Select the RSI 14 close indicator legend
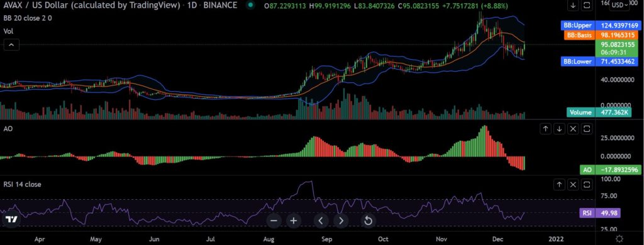Viewport: 644px width, 245px height. pyautogui.click(x=22, y=185)
